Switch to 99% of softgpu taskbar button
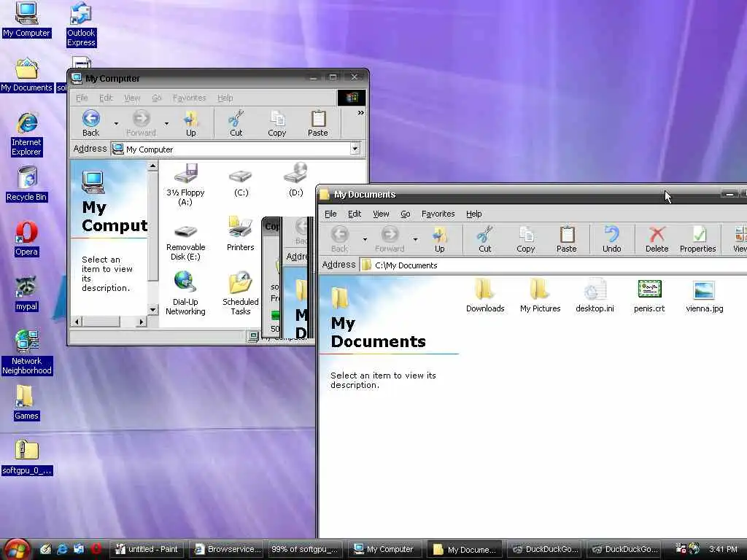The height and width of the screenshot is (560, 747). click(307, 549)
